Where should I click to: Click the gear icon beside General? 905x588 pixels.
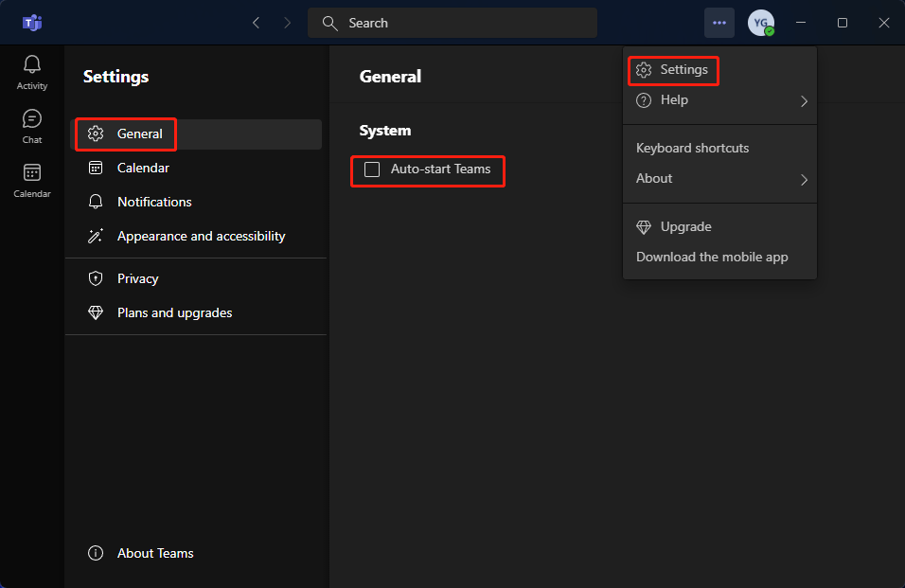coord(96,134)
